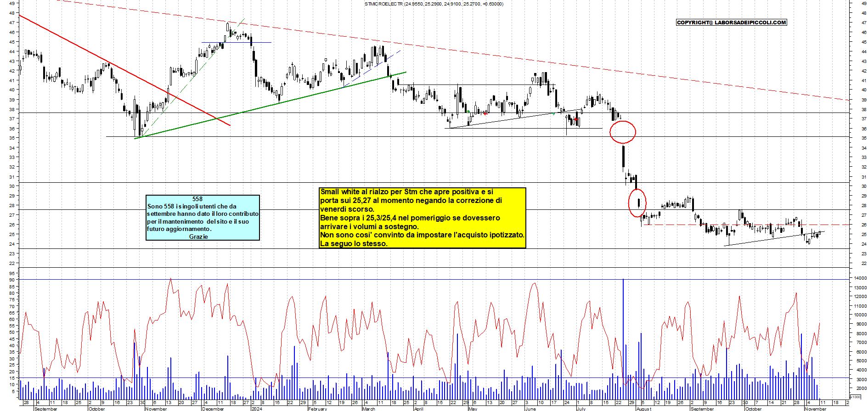Click the x1000 volume multiplier label
Image resolution: width=868 pixels, height=411 pixels.
tap(856, 397)
